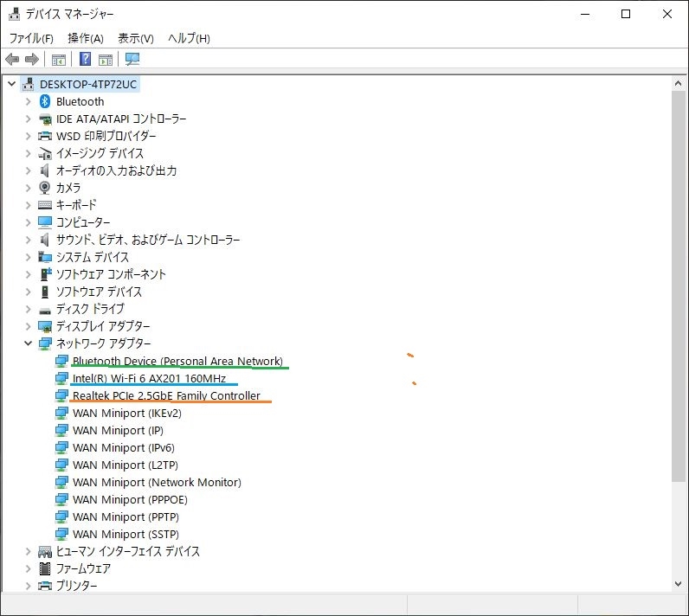Click the イメージング デバイス icon
Viewport: 689px width, 616px height.
coord(44,153)
